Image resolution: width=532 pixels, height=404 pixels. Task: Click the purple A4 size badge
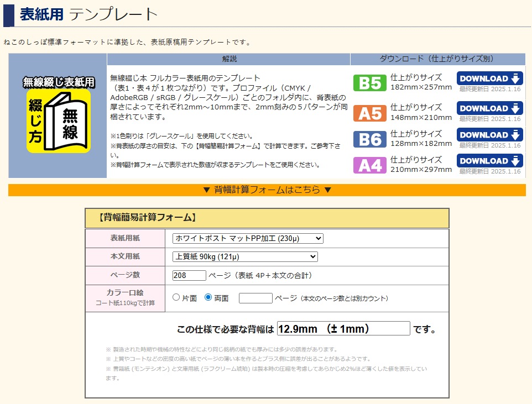(369, 165)
